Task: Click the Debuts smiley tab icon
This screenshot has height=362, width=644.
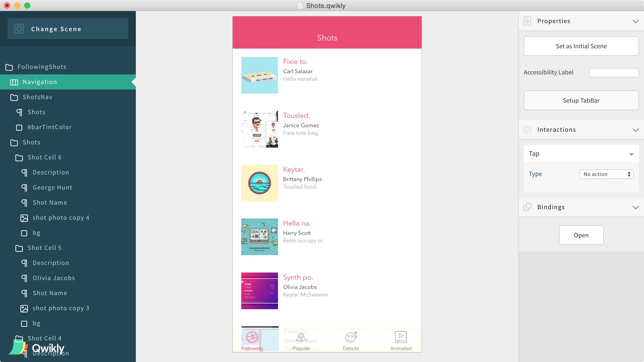Action: tap(351, 337)
